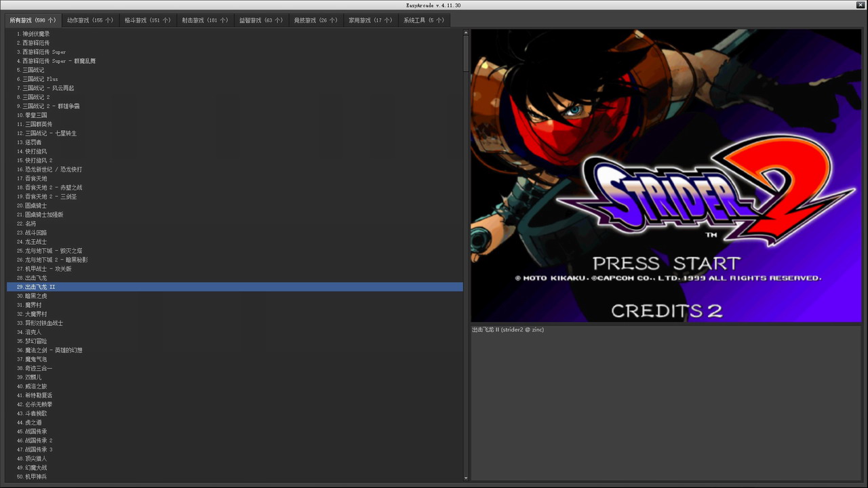This screenshot has width=868, height=488.
Task: Select game 37. 魔鬼气泡
Action: pos(235,359)
